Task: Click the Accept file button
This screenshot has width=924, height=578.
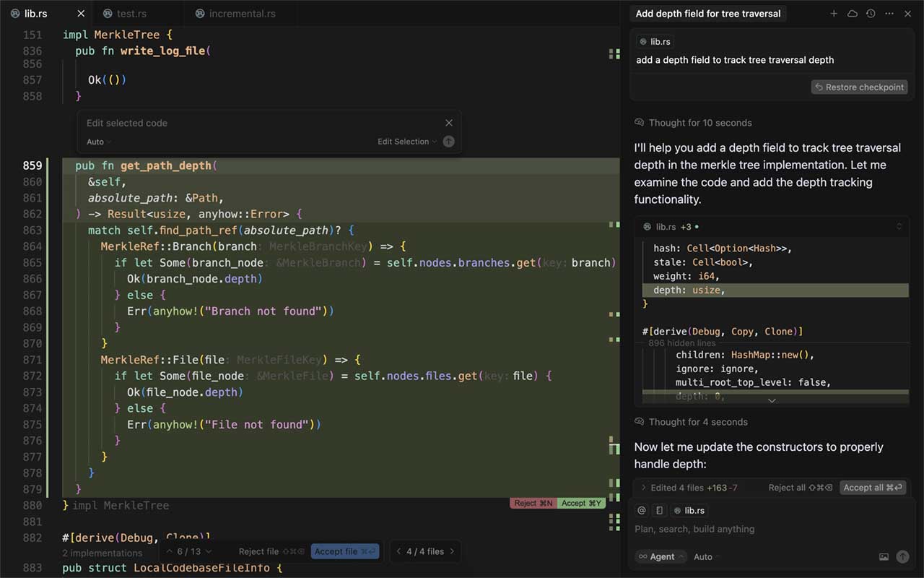Action: coord(345,551)
